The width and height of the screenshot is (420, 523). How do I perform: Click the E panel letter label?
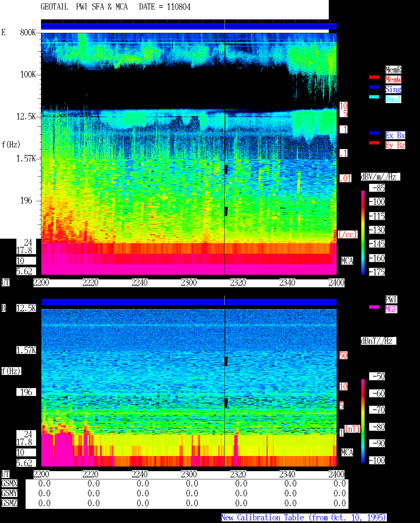click(x=3, y=32)
